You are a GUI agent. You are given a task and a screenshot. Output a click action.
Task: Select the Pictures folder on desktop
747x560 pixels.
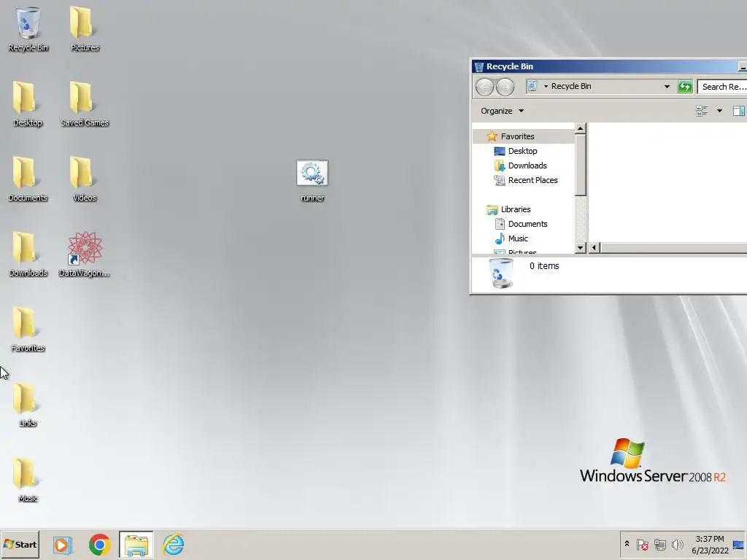[x=85, y=28]
